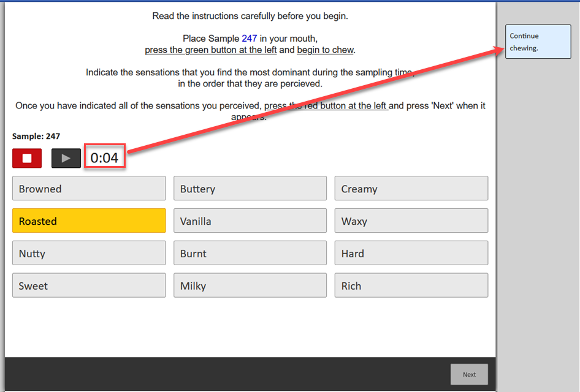Click the Continue chewing message box
The width and height of the screenshot is (580, 392).
[x=538, y=42]
